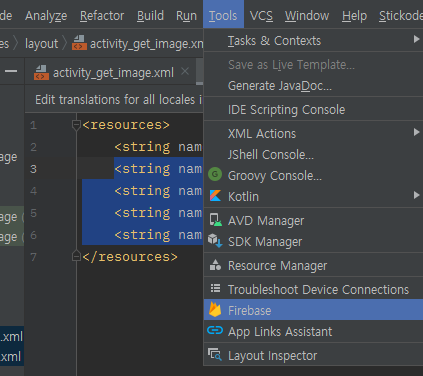This screenshot has width=423, height=376.
Task: Click the opening <resources> tag text
Action: [x=126, y=125]
